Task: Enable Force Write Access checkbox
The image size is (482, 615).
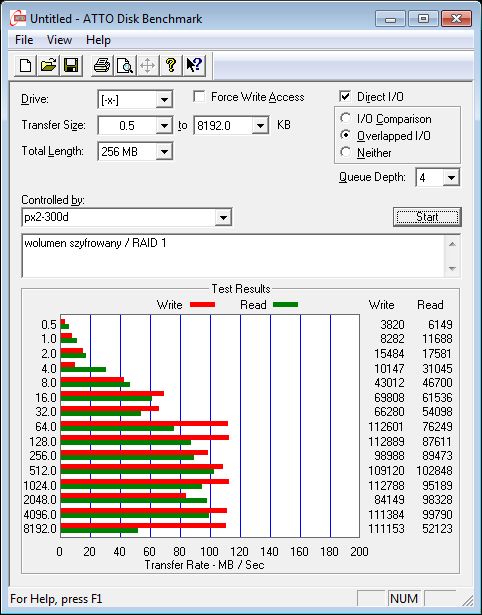Action: (x=199, y=96)
